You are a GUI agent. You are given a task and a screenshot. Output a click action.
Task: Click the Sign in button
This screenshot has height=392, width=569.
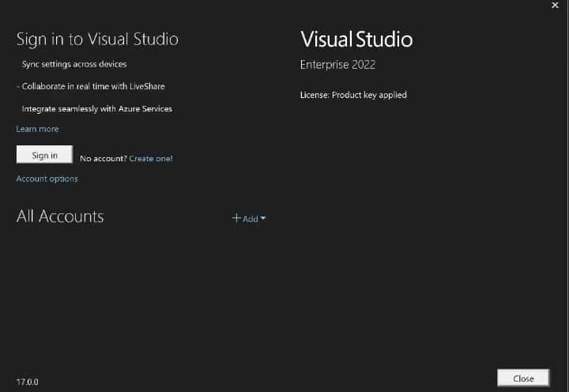44,155
